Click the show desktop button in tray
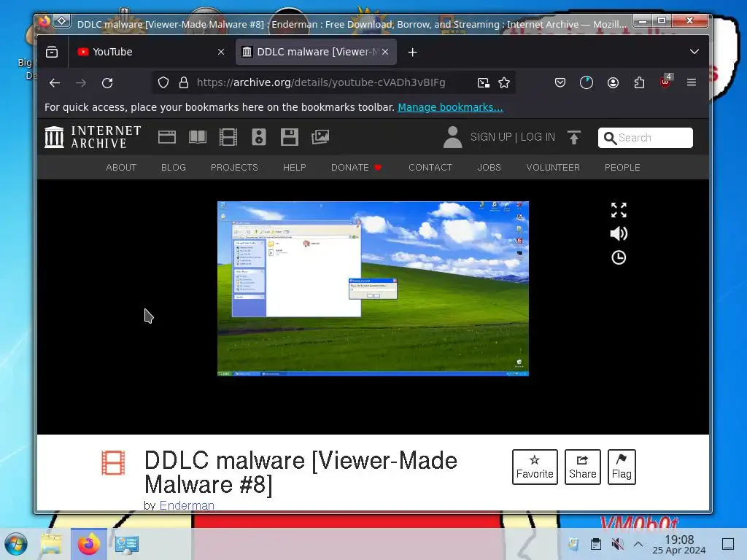This screenshot has width=747, height=560. coord(728,544)
